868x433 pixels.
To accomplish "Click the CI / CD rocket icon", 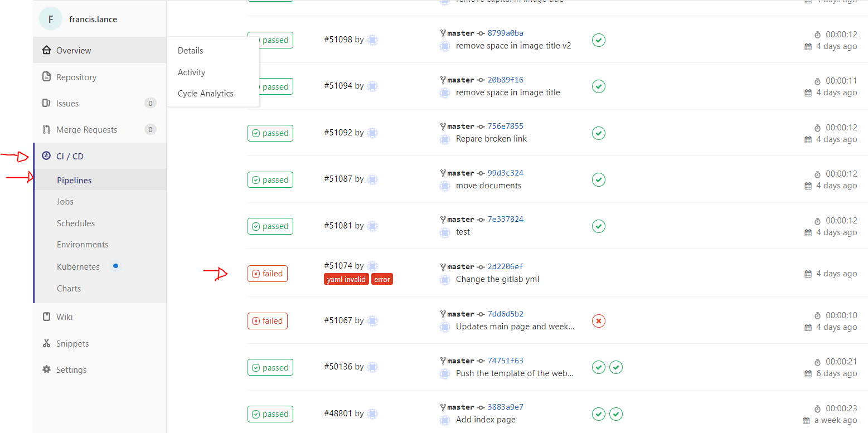I will pos(47,156).
